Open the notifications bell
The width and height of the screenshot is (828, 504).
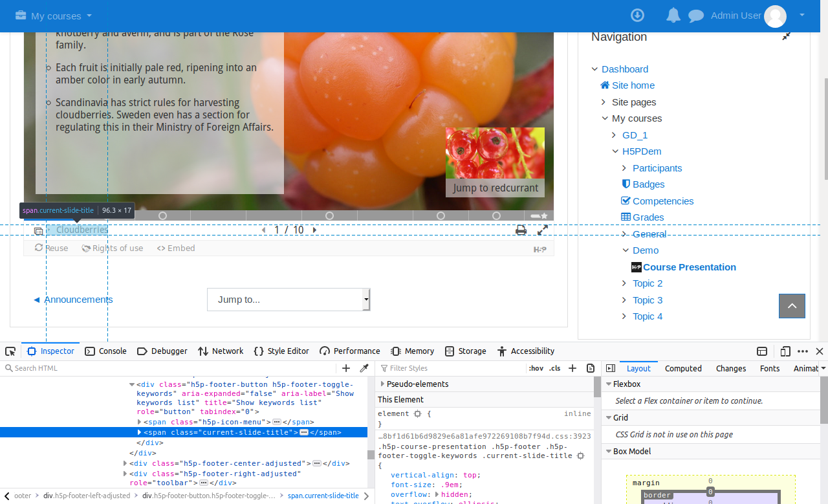[x=673, y=16]
